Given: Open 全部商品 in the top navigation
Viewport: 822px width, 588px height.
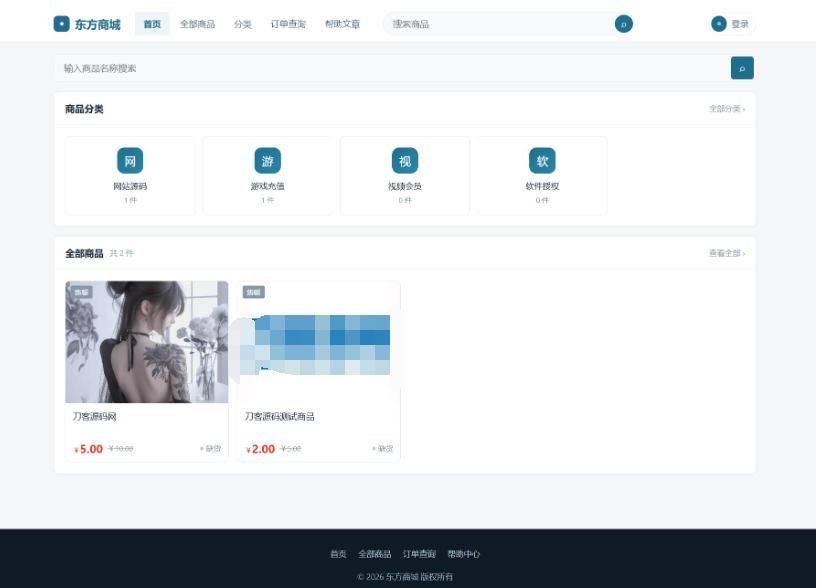Looking at the screenshot, I should (x=197, y=24).
